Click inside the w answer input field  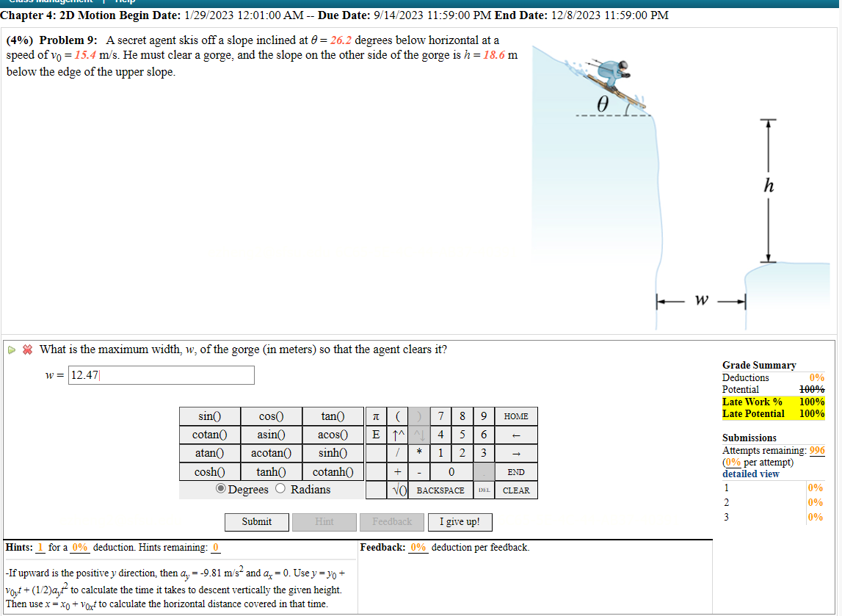click(161, 375)
